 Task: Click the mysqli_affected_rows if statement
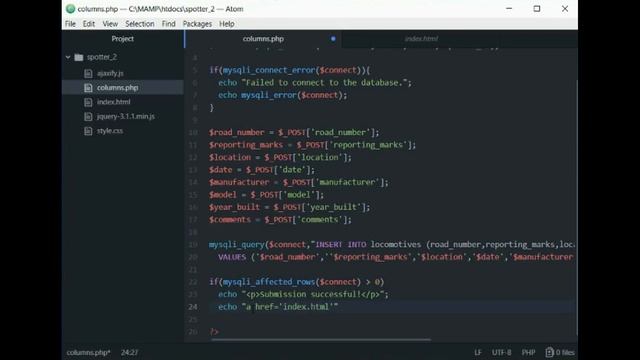(296, 282)
